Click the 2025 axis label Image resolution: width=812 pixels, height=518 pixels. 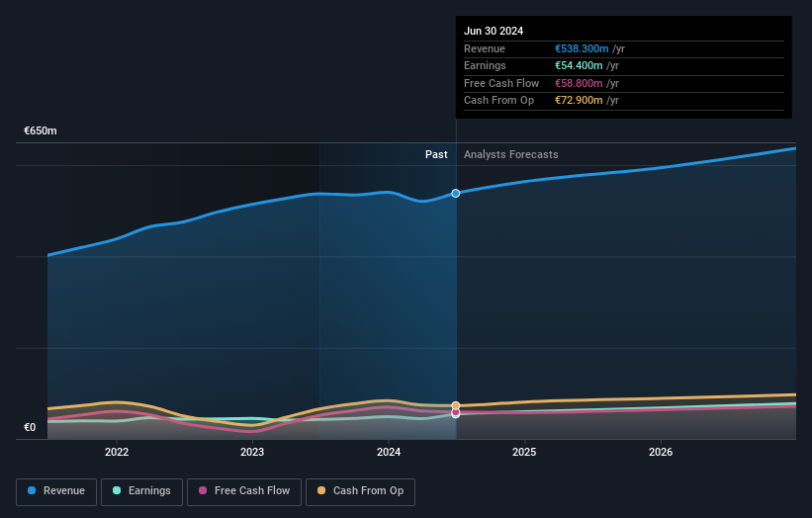click(524, 453)
